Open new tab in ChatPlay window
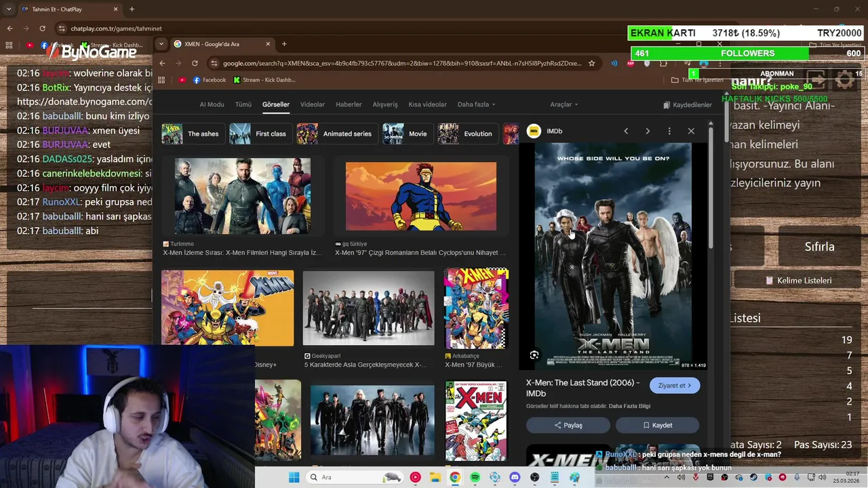Image resolution: width=868 pixels, height=488 pixels. click(x=132, y=9)
